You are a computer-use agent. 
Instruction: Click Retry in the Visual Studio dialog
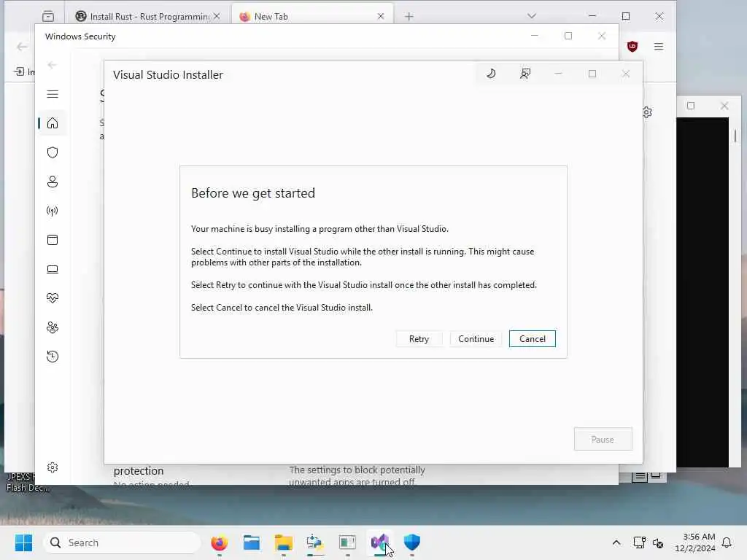coord(419,338)
